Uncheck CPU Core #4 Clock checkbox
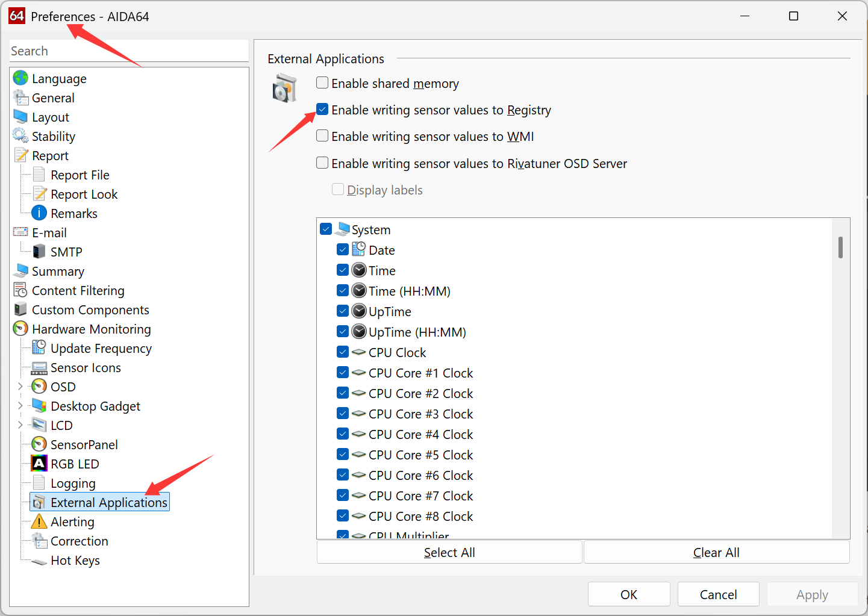Viewport: 868px width, 616px height. (x=343, y=434)
